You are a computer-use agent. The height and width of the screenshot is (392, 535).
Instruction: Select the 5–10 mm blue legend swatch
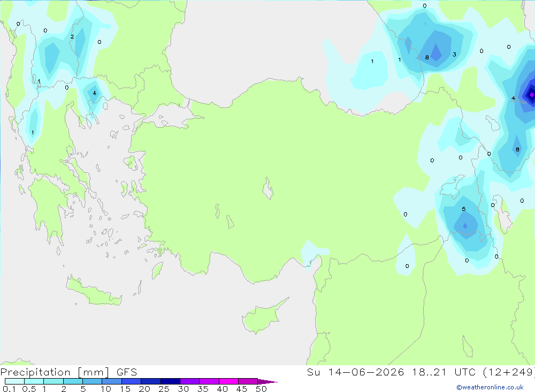pos(93,381)
